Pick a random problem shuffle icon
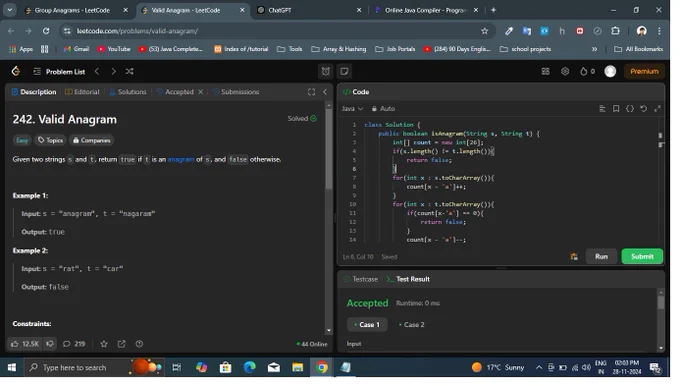The image size is (680, 386). pyautogui.click(x=130, y=72)
